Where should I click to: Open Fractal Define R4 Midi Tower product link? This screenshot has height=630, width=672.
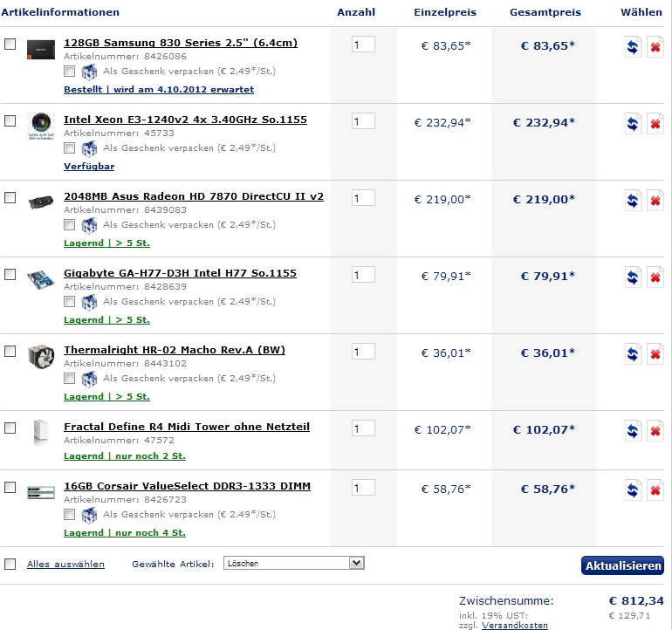[x=187, y=427]
